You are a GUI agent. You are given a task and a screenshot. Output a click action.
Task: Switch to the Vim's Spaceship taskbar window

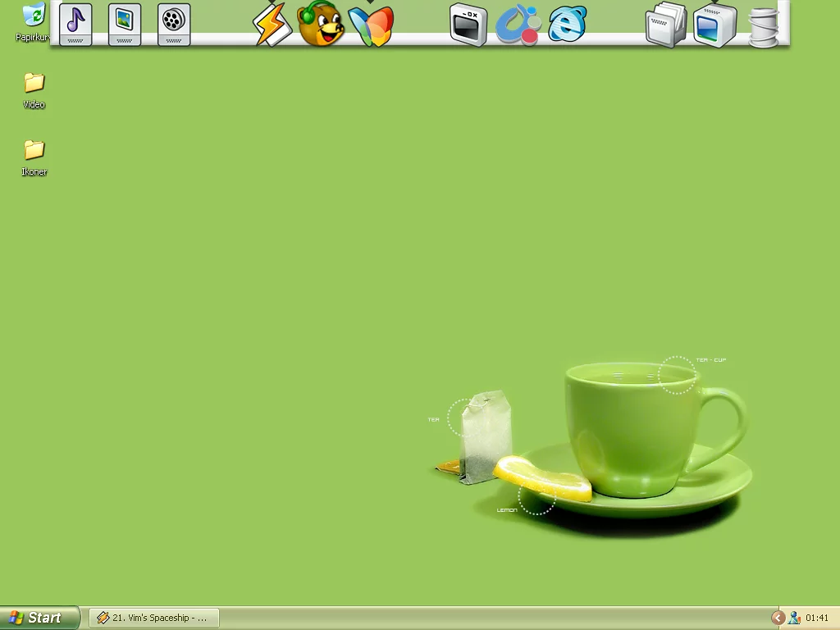[153, 618]
